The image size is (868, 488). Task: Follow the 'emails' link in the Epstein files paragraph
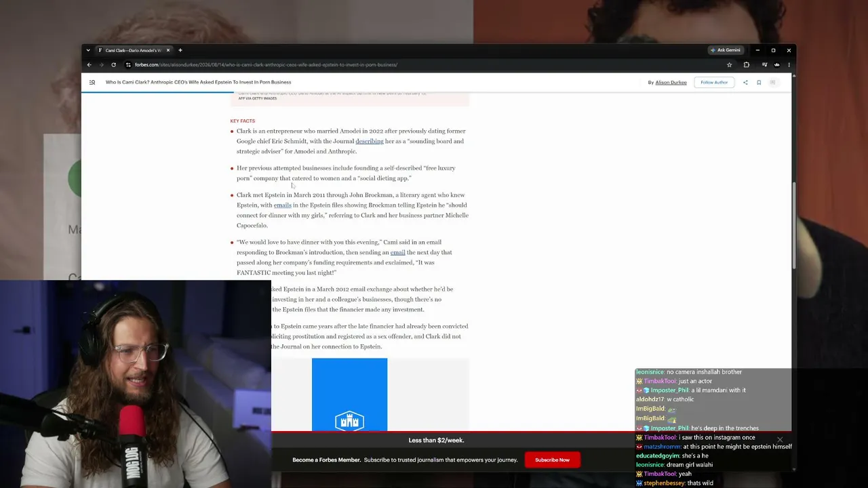pyautogui.click(x=283, y=205)
